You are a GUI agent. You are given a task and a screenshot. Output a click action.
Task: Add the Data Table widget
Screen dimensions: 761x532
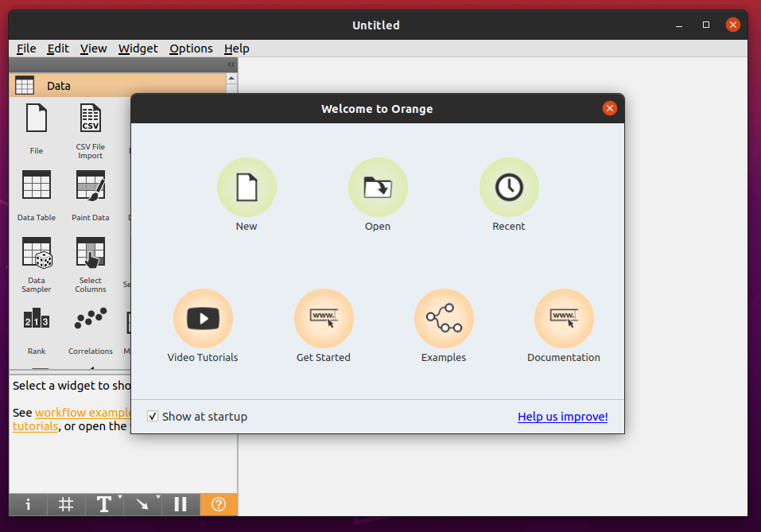pos(37,195)
